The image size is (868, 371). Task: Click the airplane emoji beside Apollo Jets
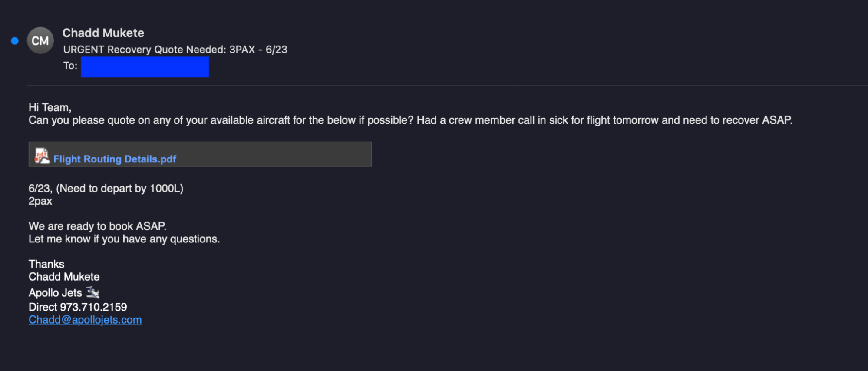point(92,292)
